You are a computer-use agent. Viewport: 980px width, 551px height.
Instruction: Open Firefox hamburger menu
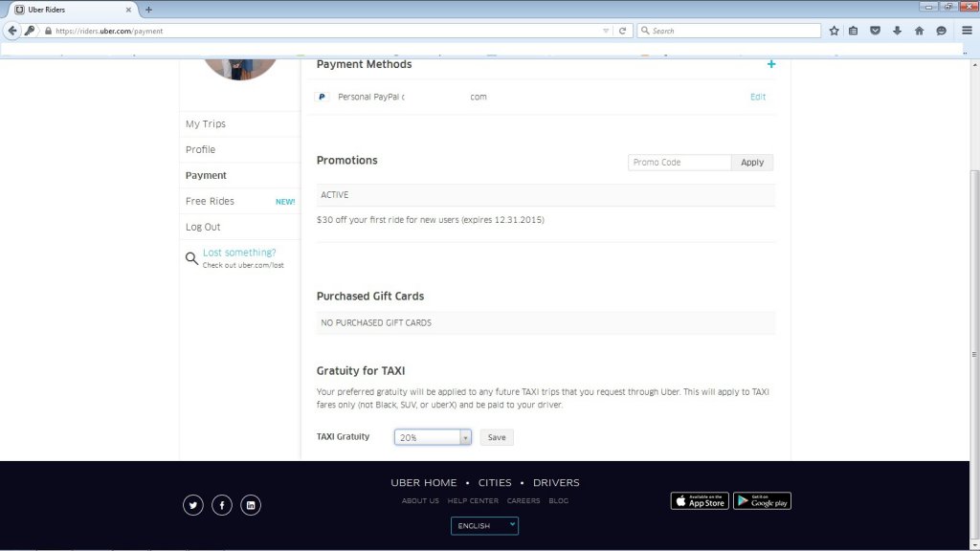(967, 31)
